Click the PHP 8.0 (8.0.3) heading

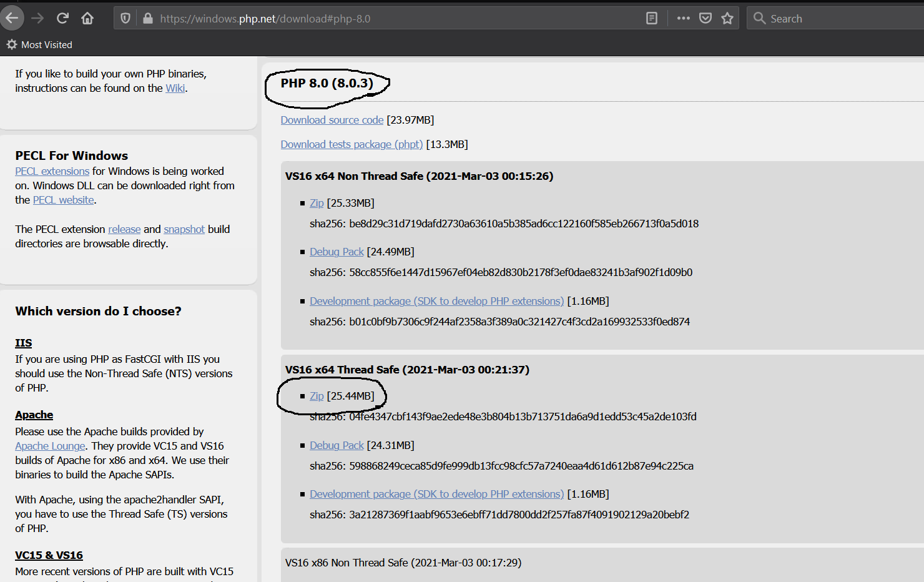pyautogui.click(x=327, y=83)
